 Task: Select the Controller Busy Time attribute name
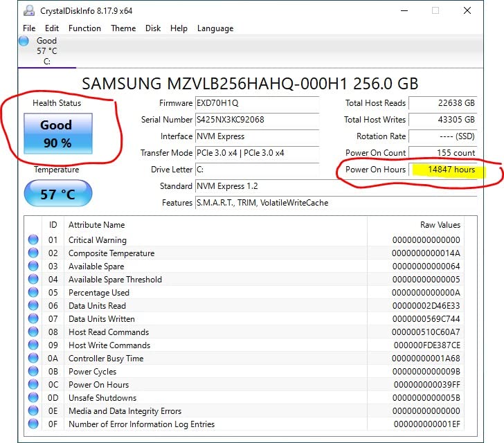coord(106,359)
